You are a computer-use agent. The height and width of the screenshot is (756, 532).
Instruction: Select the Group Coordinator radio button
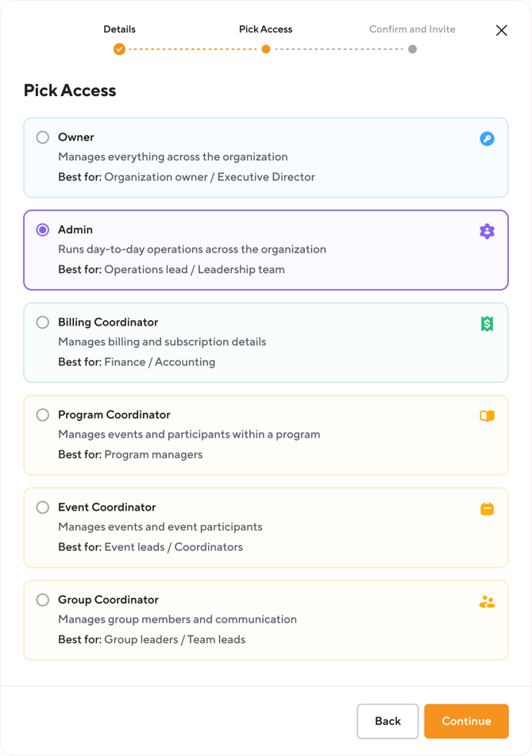click(x=43, y=600)
